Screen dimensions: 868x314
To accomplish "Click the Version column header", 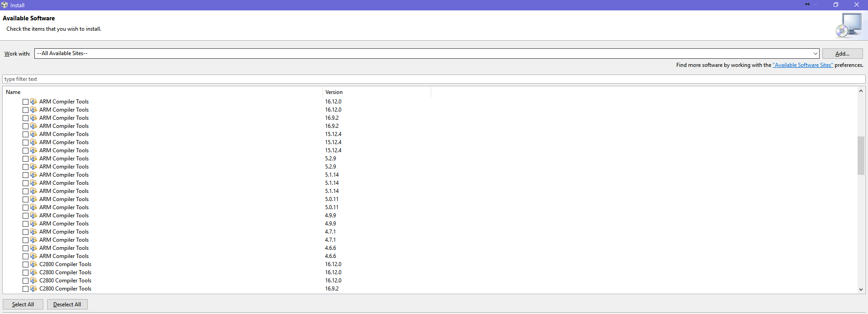I will pyautogui.click(x=377, y=92).
